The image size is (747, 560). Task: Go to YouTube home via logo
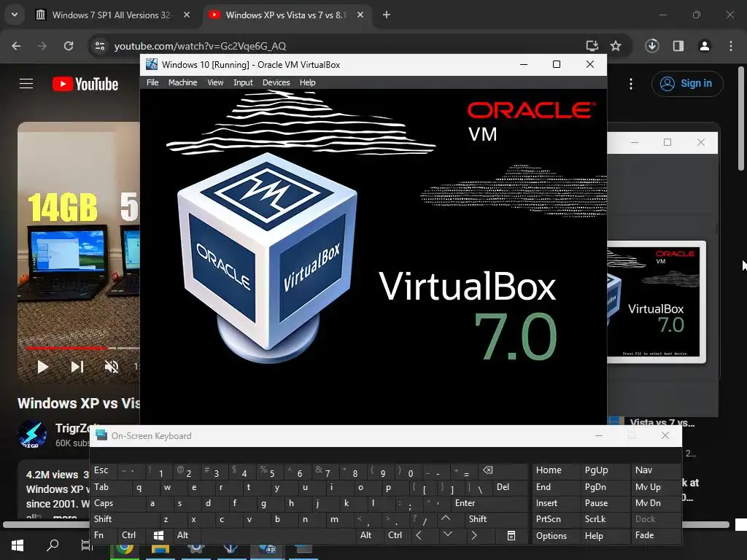[x=85, y=84]
